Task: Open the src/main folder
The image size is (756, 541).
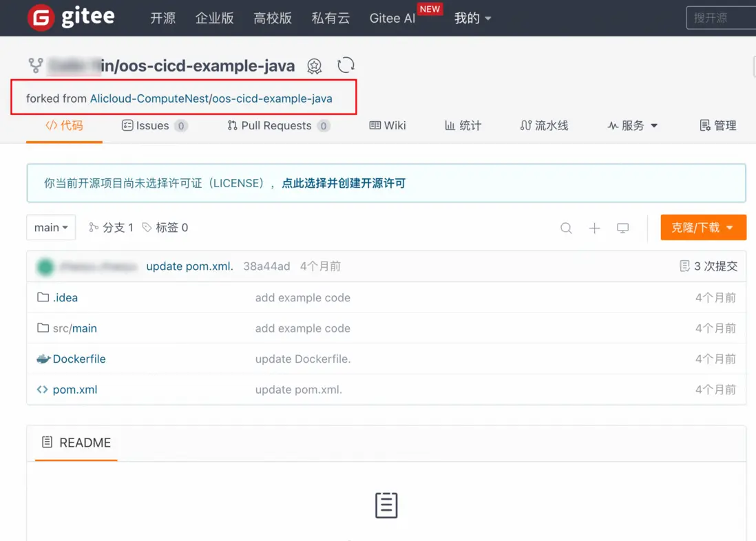Action: click(75, 328)
